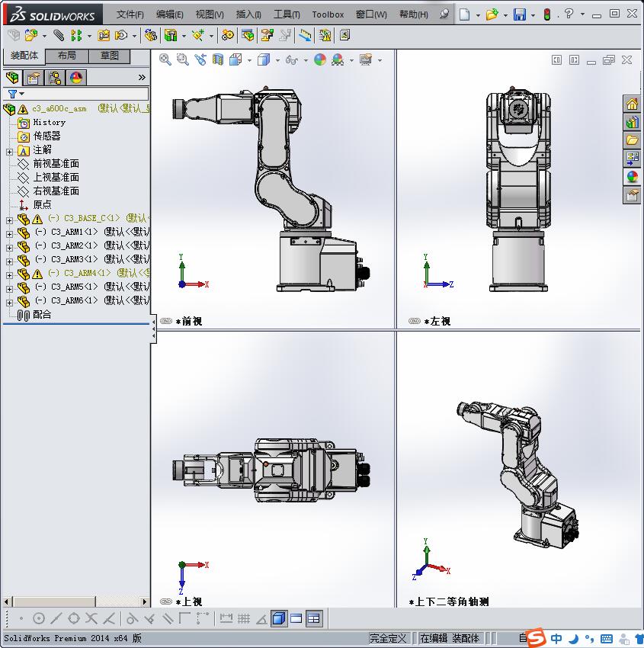The height and width of the screenshot is (648, 644).
Task: Select the 配合 mates item in tree
Action: 41,314
